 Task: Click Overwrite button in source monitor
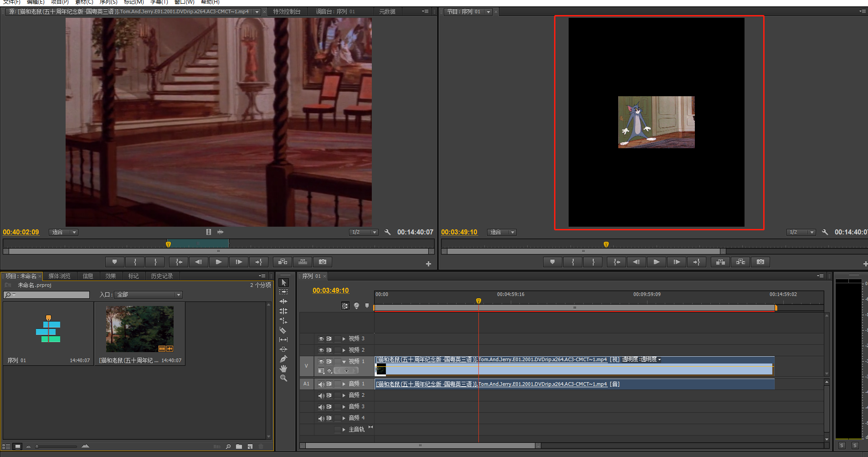point(303,262)
